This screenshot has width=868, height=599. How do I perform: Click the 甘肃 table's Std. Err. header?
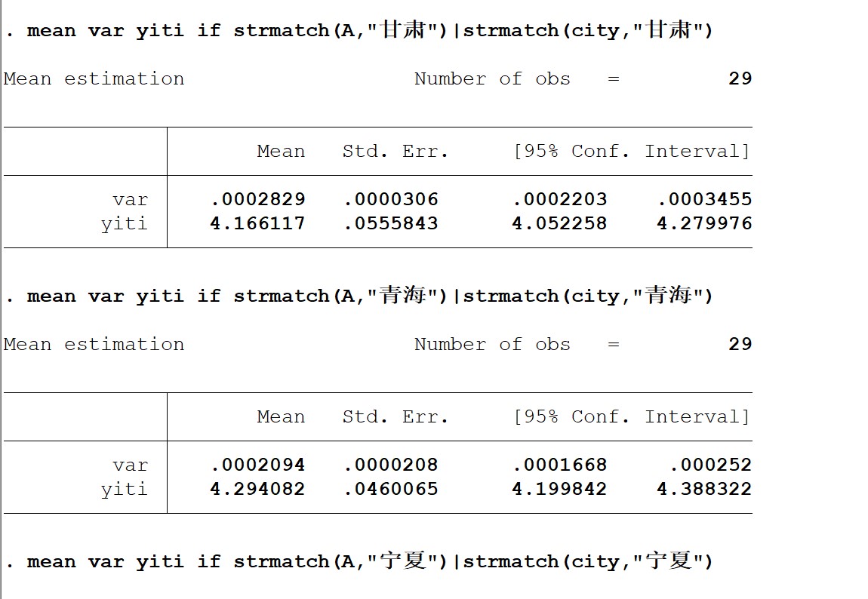point(396,152)
